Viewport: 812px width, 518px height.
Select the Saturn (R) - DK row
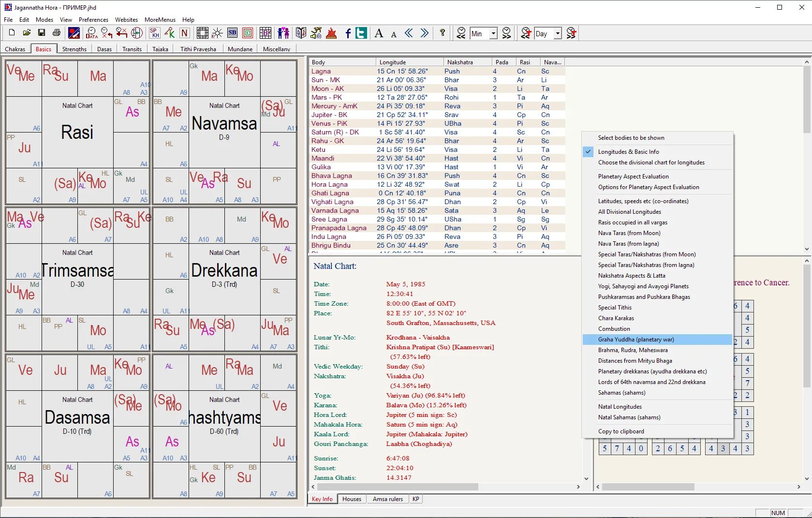pyautogui.click(x=437, y=132)
